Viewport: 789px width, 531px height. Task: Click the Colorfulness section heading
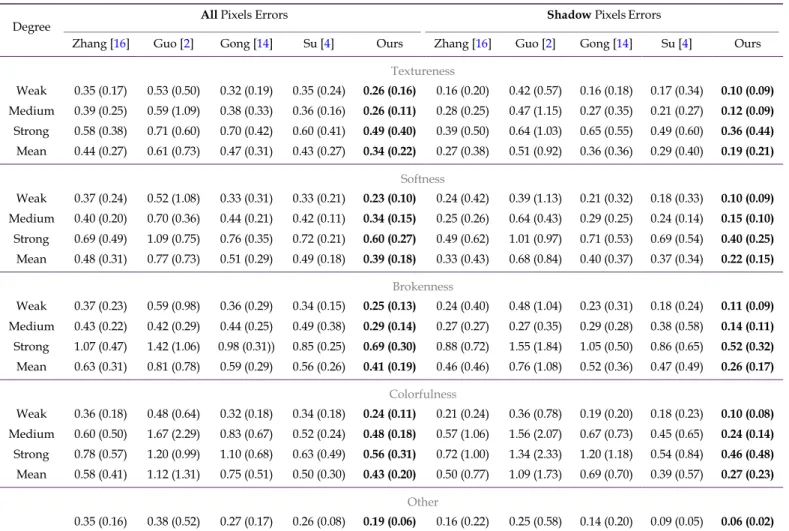tap(423, 394)
